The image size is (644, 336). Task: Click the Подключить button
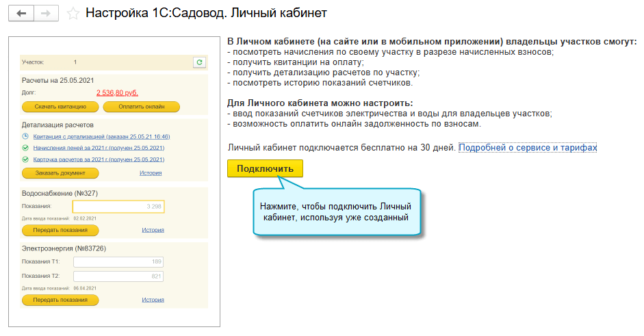(x=265, y=168)
